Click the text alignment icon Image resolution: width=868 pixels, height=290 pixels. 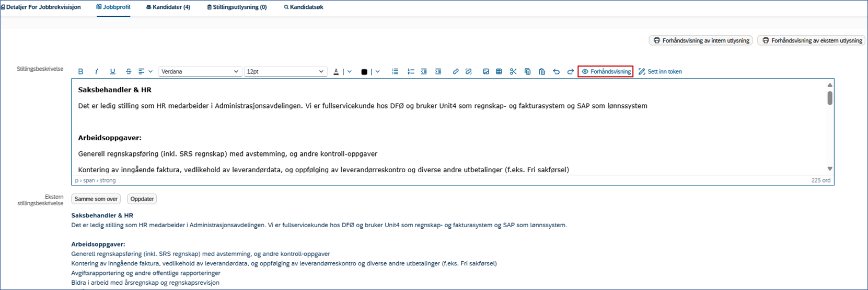click(x=141, y=72)
